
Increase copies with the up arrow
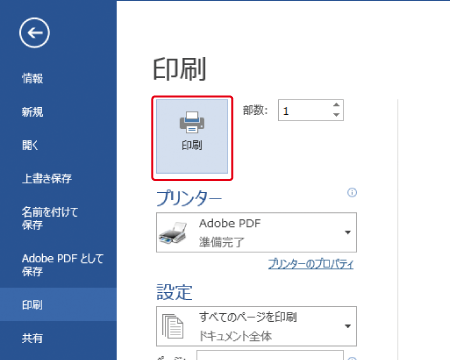click(x=336, y=105)
